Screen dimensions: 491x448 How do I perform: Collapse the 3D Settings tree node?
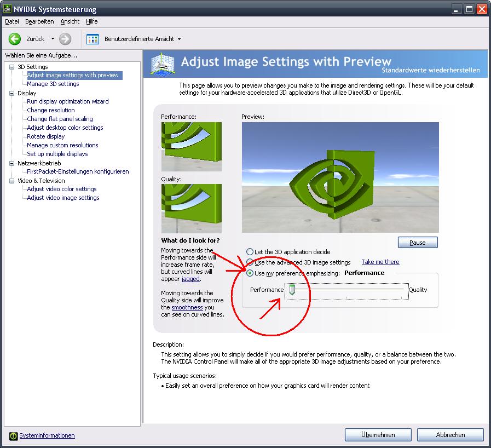pos(12,67)
